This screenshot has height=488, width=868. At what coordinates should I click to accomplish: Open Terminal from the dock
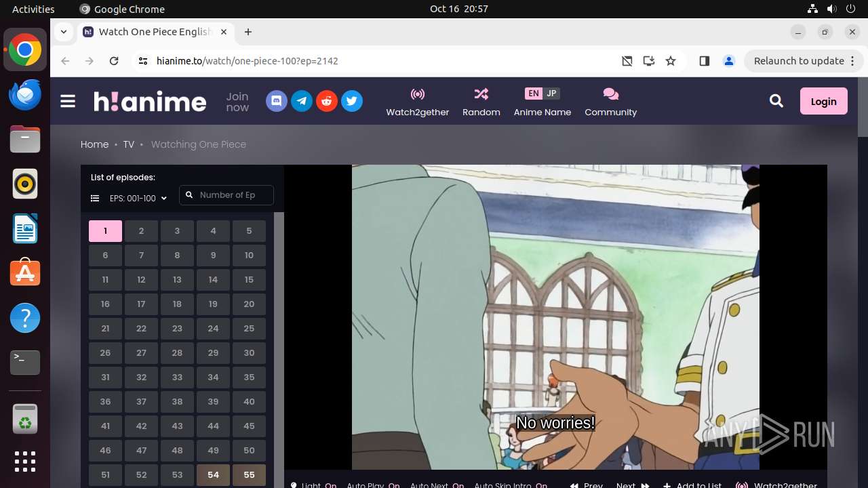[25, 363]
